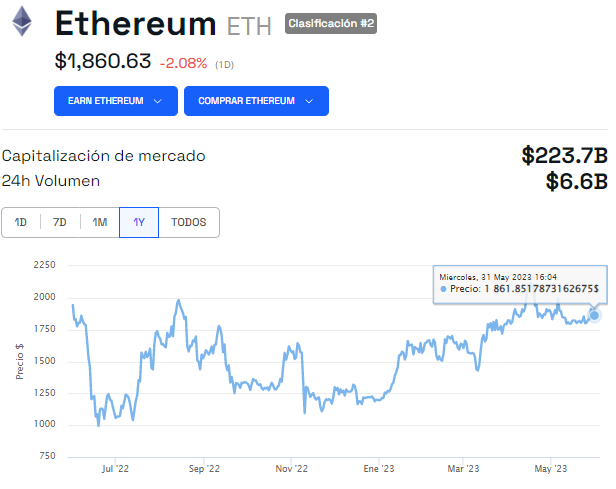
Task: Click the $223.7B market cap value
Action: click(x=564, y=155)
